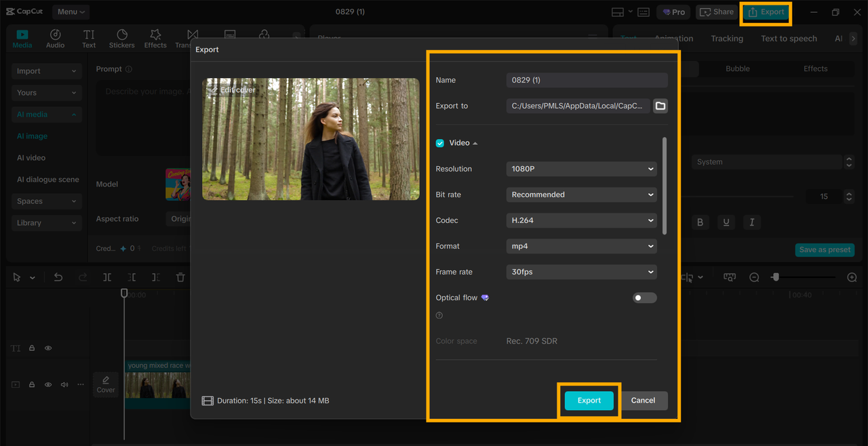Click the Delete left trim tool
The image size is (868, 446).
(x=132, y=277)
